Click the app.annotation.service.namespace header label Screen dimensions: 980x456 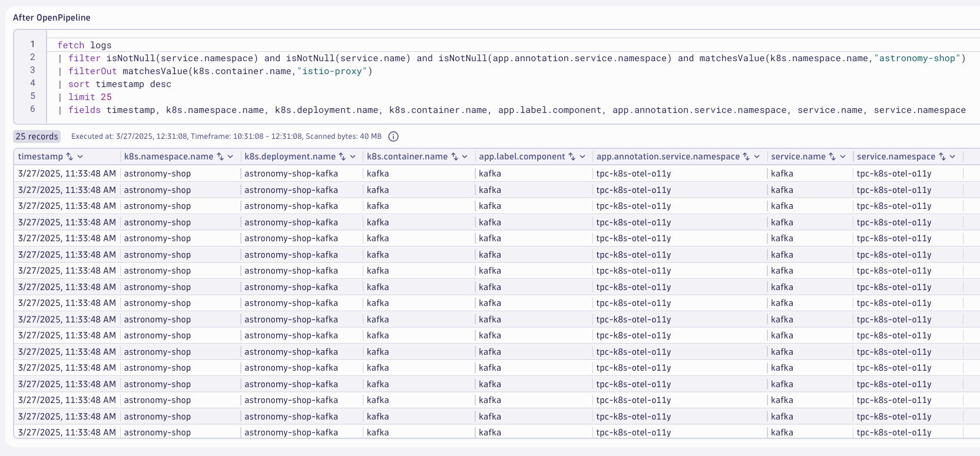click(668, 157)
